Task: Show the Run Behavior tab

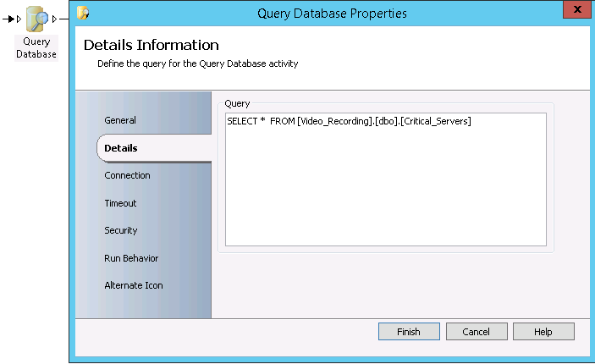Action: click(x=131, y=258)
